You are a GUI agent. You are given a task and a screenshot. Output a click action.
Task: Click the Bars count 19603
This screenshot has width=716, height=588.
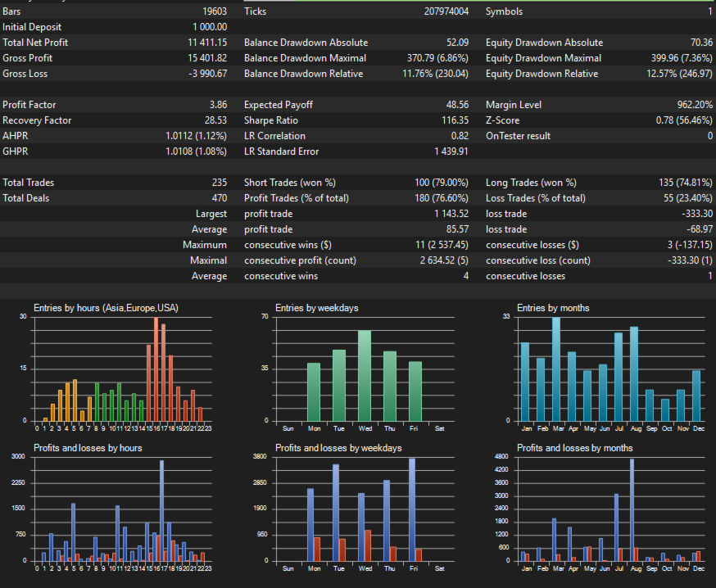215,11
